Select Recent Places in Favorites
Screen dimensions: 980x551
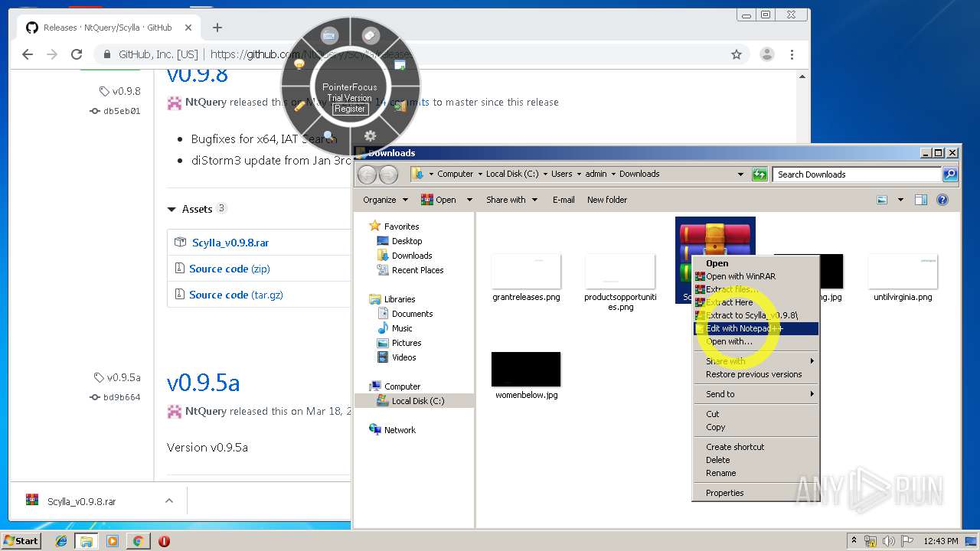pos(410,270)
